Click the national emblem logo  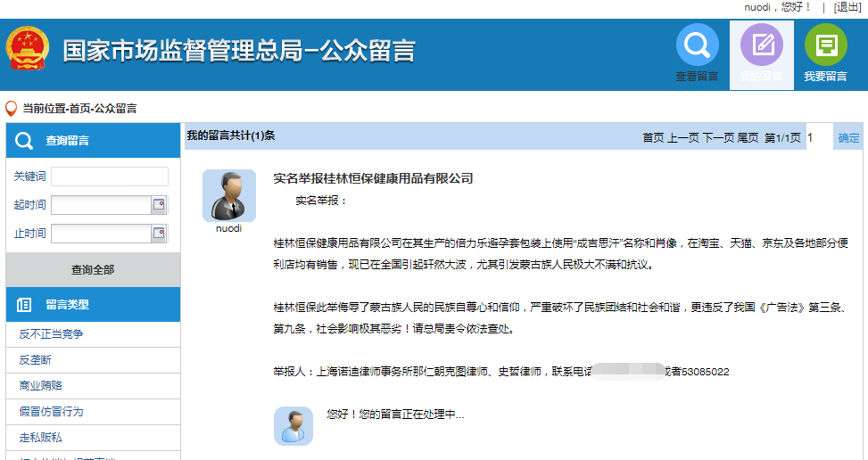click(27, 49)
